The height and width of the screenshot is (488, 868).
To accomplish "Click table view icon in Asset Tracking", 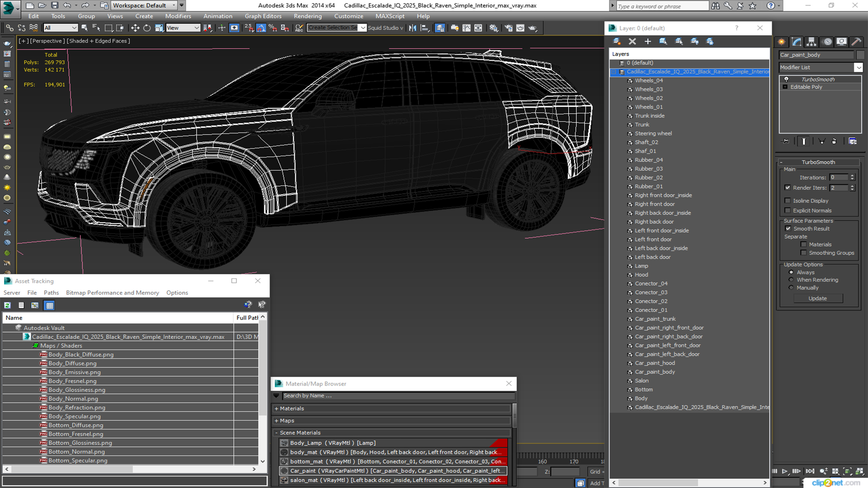I will [50, 305].
